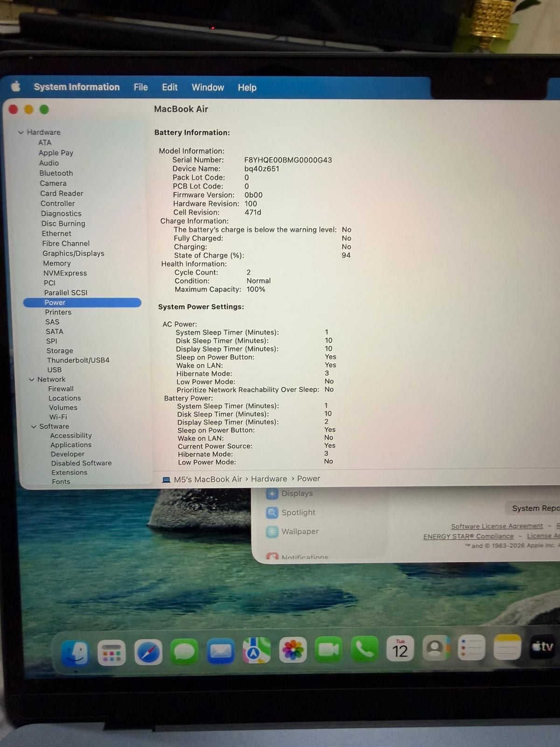560x747 pixels.
Task: Select Ethernet in sidebar
Action: pos(56,233)
